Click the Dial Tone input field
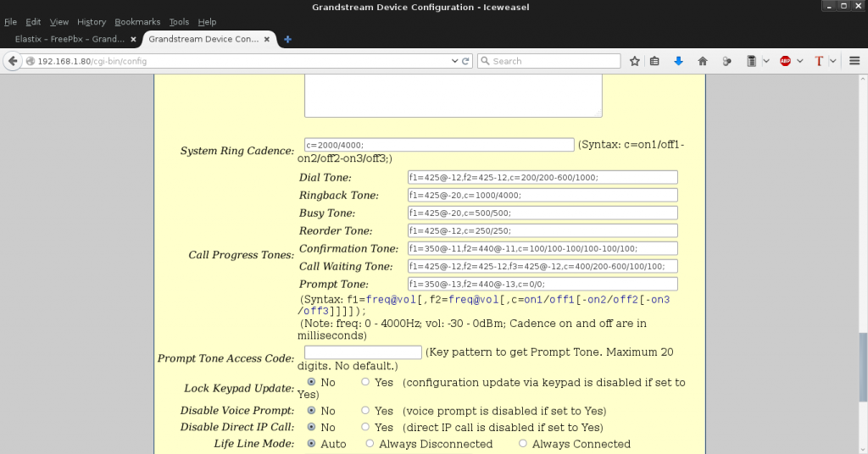 point(542,177)
